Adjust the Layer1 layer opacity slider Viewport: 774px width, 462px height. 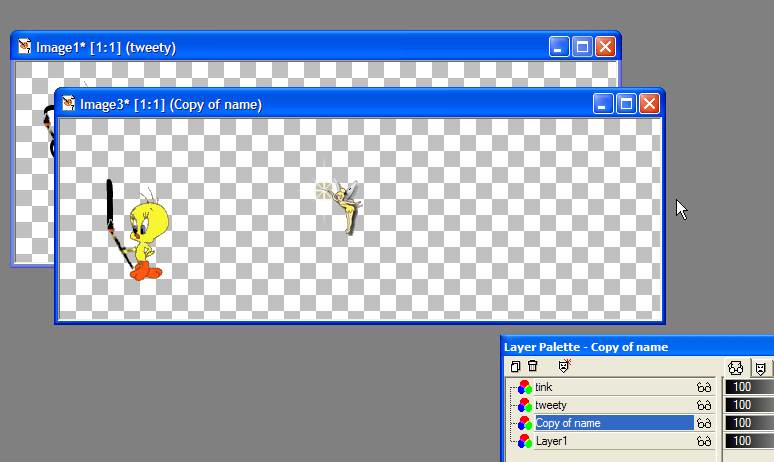click(749, 441)
